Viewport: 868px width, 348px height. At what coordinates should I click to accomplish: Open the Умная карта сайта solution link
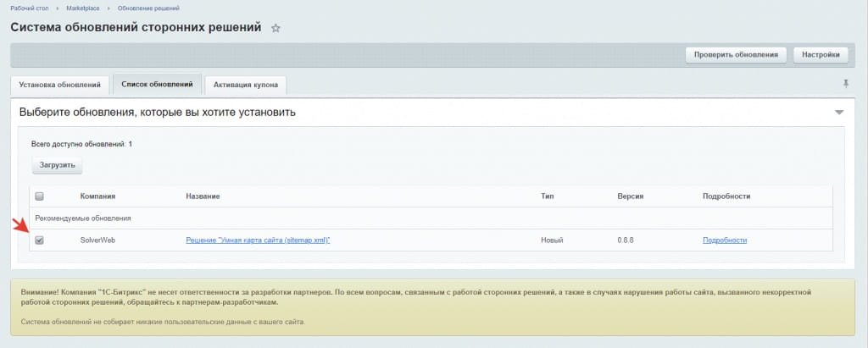[258, 240]
